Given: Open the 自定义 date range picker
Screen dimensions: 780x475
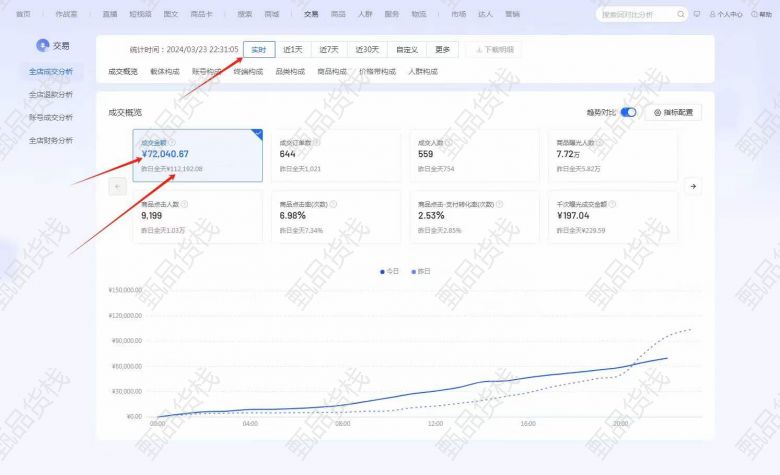Looking at the screenshot, I should click(x=407, y=49).
